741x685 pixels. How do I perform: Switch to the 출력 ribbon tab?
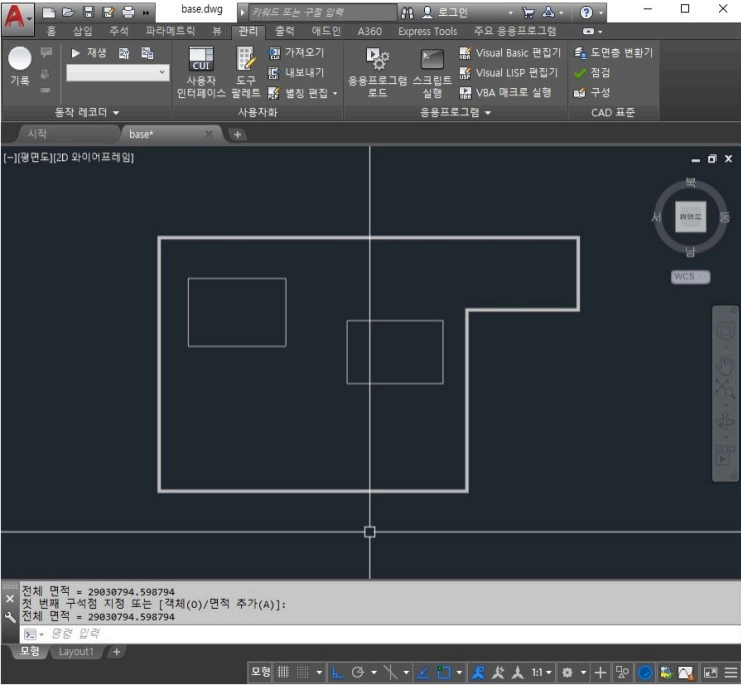coord(284,31)
